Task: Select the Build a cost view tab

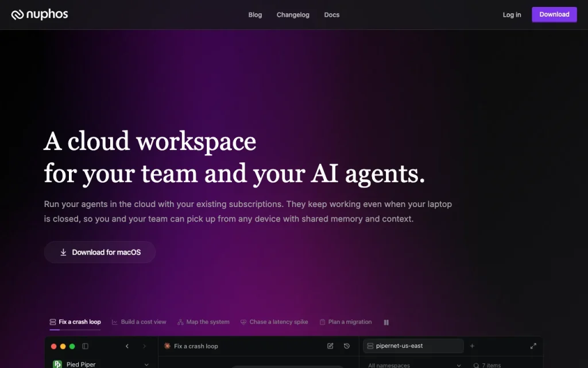Action: click(139, 322)
